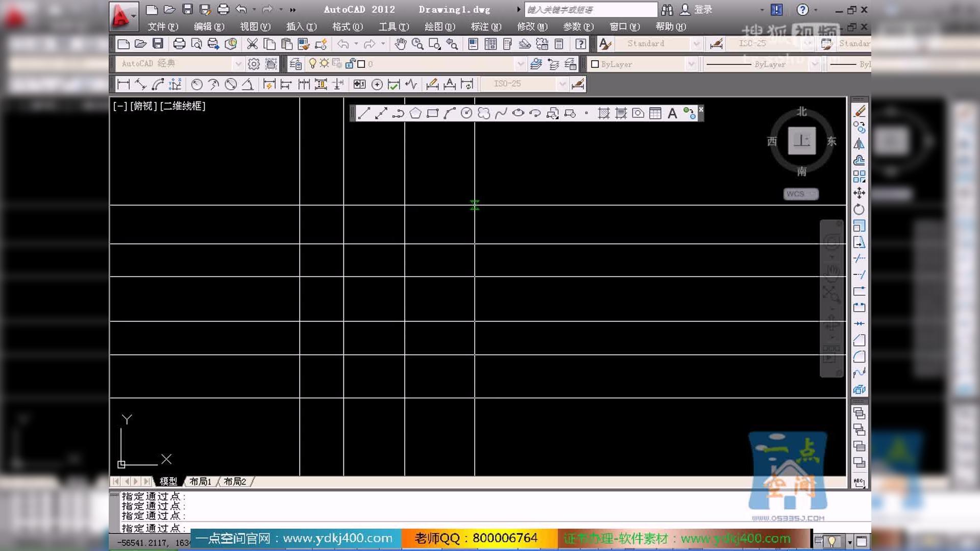Select the Rectangle drawing tool
980x551 pixels.
click(x=433, y=113)
